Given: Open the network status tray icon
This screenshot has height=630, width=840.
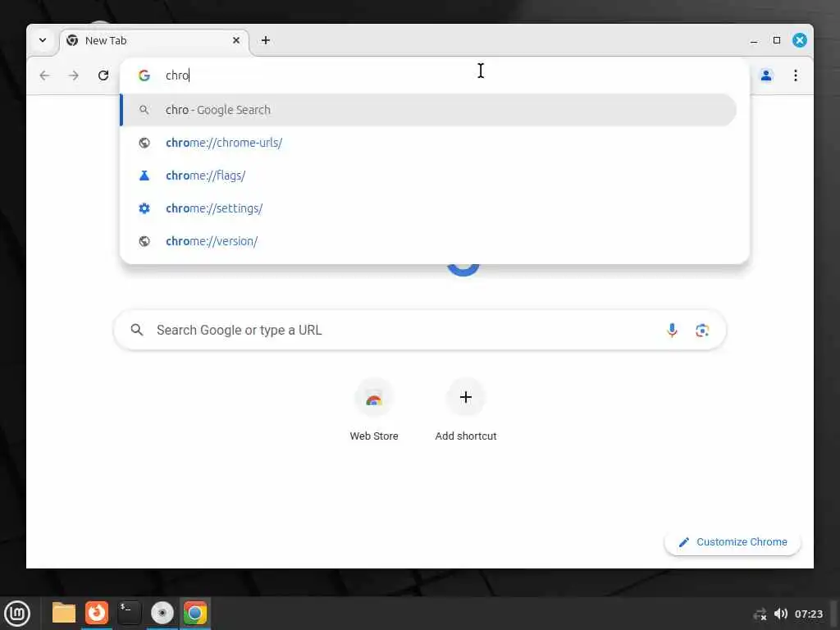Looking at the screenshot, I should [x=760, y=614].
